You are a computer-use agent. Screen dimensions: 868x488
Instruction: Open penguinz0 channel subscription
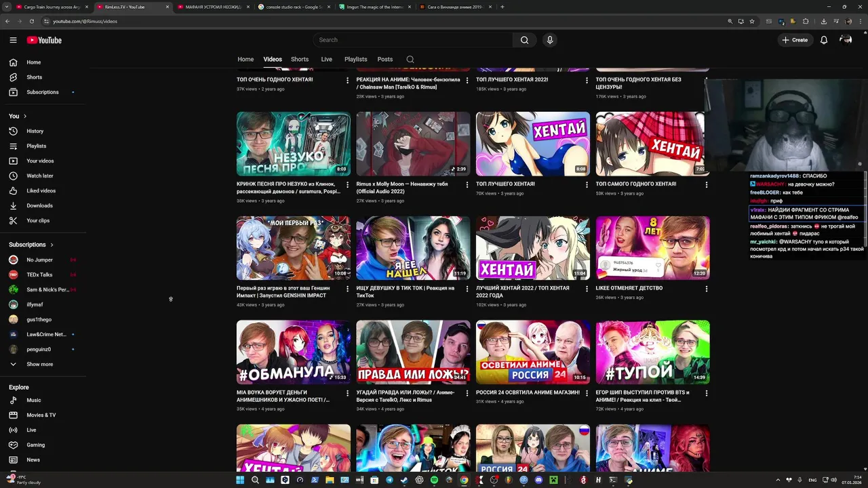pyautogui.click(x=43, y=349)
